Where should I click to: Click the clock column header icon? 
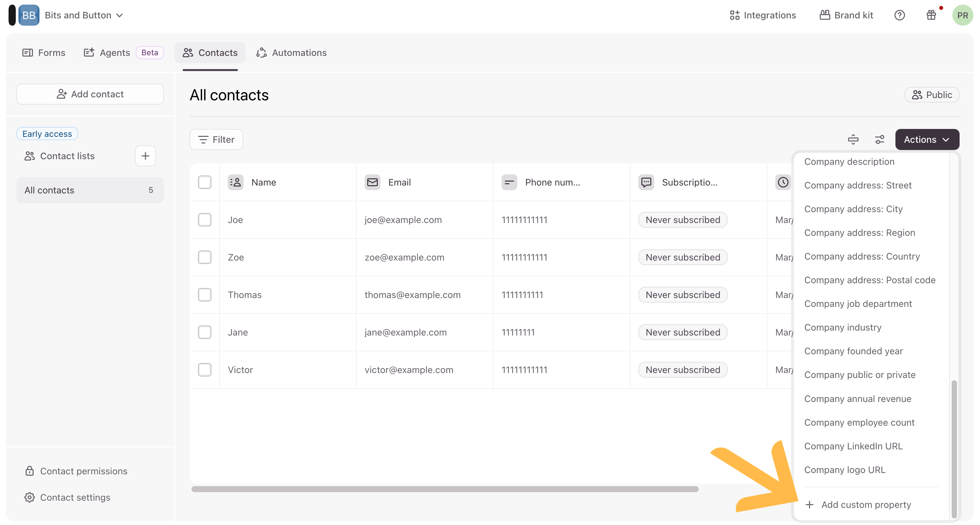pyautogui.click(x=783, y=182)
